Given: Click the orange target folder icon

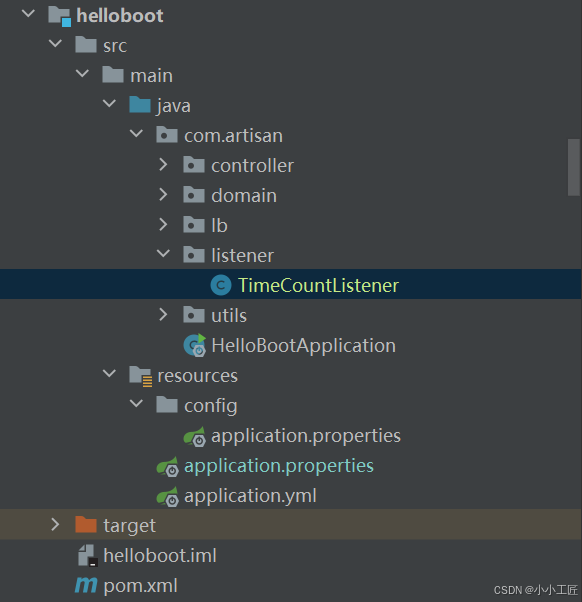Looking at the screenshot, I should [86, 524].
